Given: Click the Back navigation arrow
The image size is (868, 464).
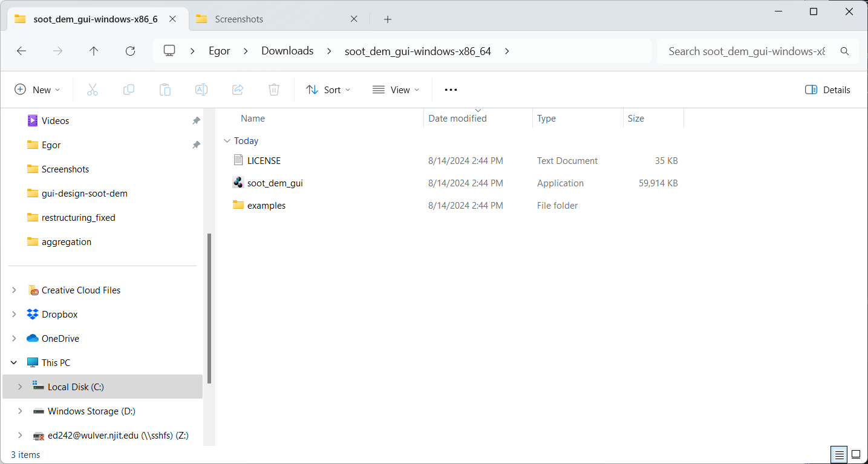Looking at the screenshot, I should tap(21, 51).
